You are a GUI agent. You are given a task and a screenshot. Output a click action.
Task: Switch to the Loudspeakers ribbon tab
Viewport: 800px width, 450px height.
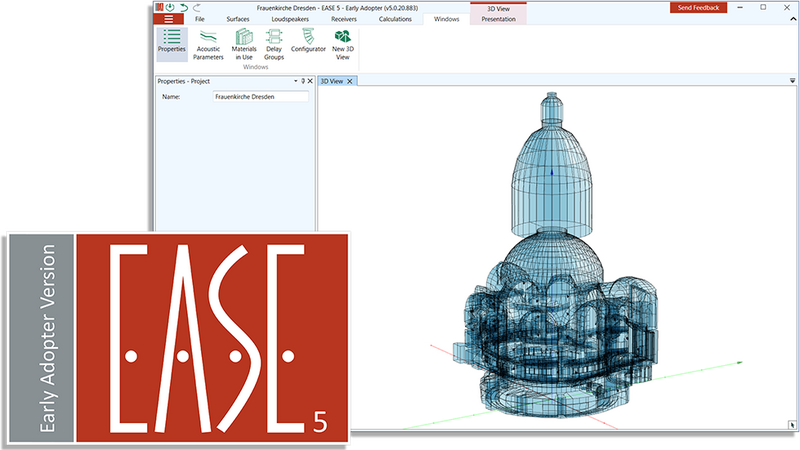(290, 19)
